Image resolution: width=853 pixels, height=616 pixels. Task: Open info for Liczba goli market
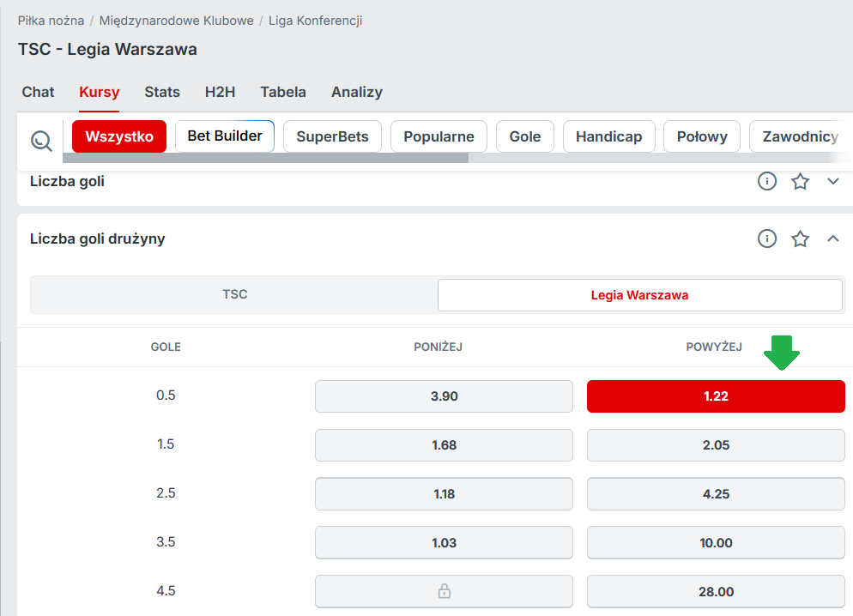coord(766,182)
